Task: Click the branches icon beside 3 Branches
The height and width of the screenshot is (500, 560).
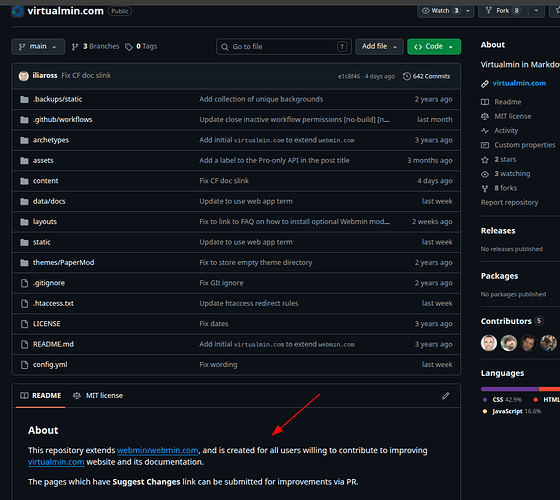Action: point(75,47)
